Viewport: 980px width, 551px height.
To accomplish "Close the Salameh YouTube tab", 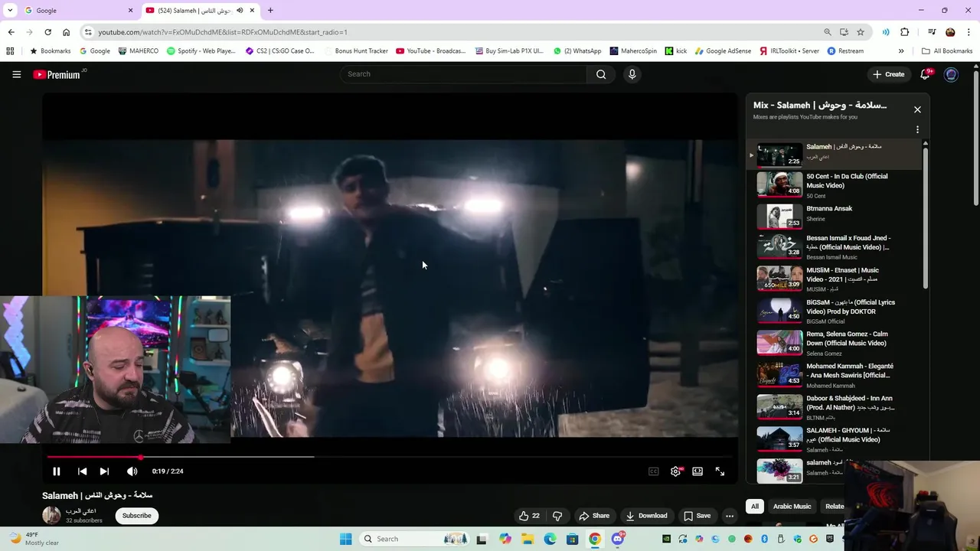I will point(252,11).
